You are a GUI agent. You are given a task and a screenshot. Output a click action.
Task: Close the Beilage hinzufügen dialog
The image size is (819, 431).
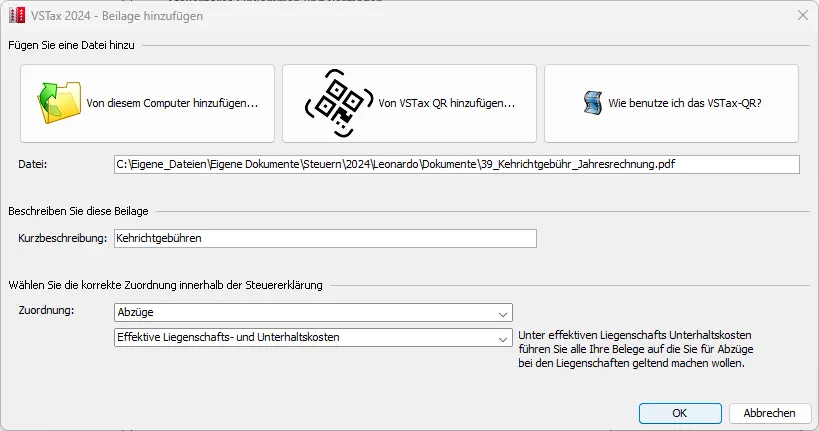pos(803,16)
